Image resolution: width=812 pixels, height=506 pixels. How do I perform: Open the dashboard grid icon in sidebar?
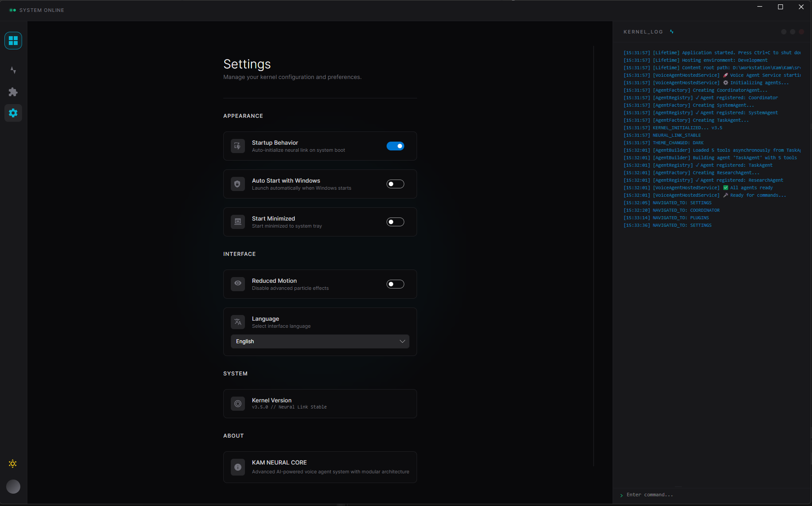coord(13,41)
